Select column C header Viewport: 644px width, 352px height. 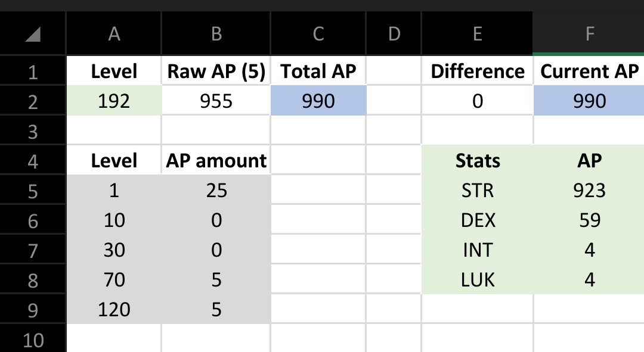tap(318, 35)
